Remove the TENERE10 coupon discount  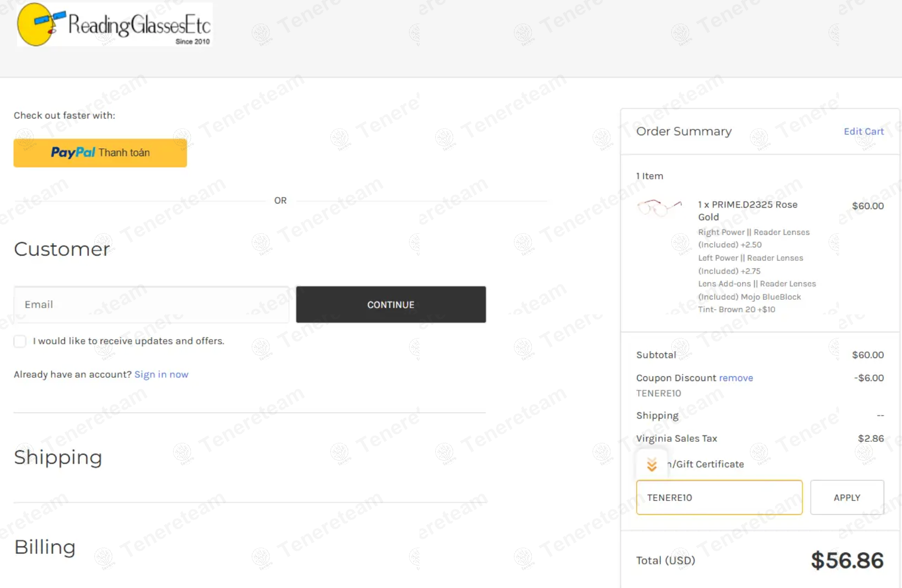pos(736,378)
